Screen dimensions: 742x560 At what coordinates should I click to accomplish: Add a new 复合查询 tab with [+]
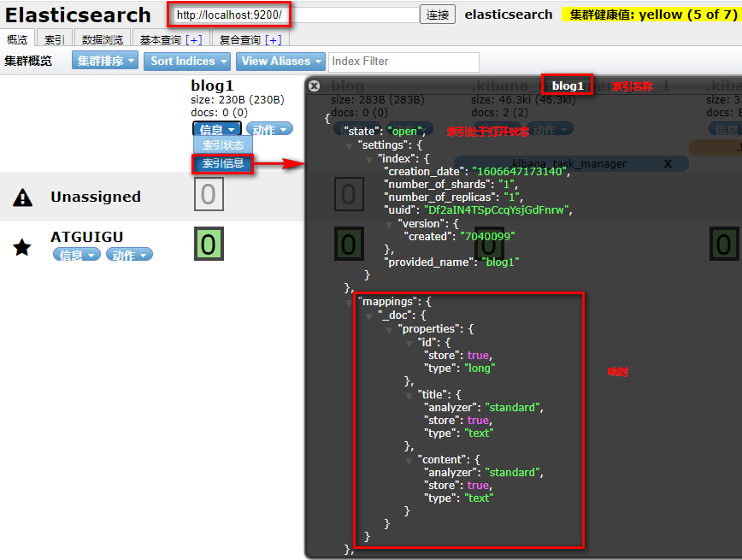pyautogui.click(x=274, y=40)
